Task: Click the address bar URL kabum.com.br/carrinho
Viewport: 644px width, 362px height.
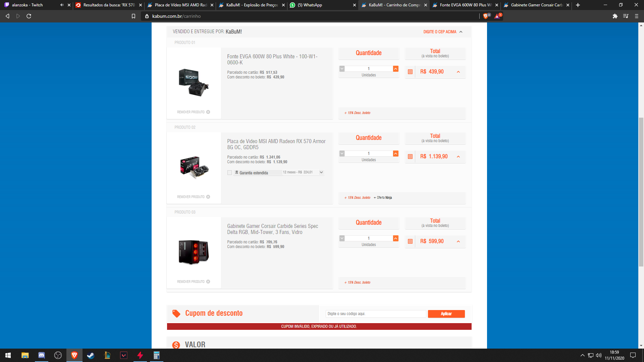Action: (176, 16)
